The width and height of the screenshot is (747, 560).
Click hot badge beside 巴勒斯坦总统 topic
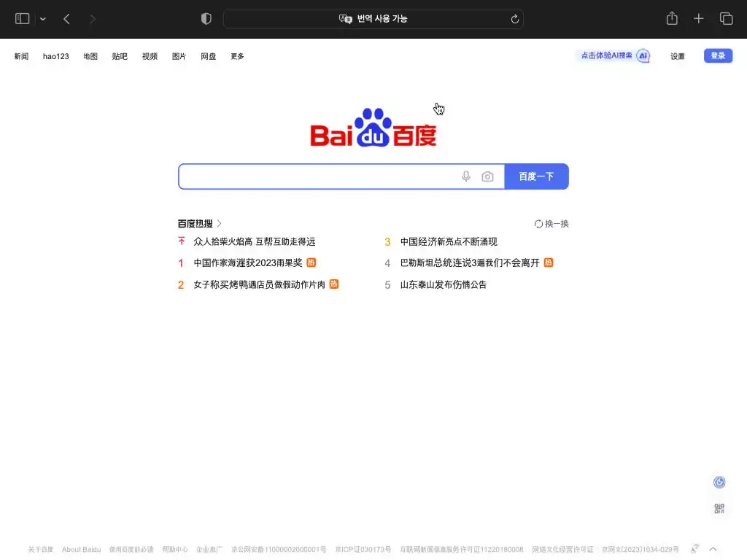tap(549, 262)
